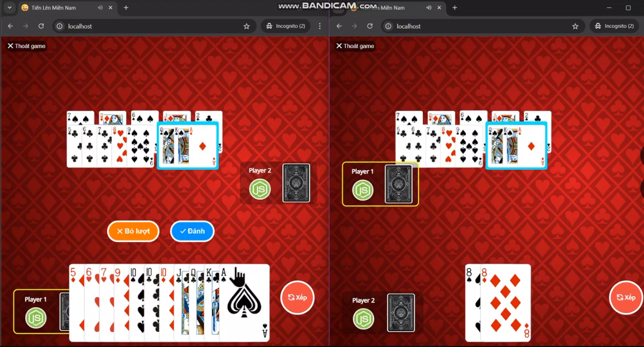Reload the left browser page

coord(41,26)
